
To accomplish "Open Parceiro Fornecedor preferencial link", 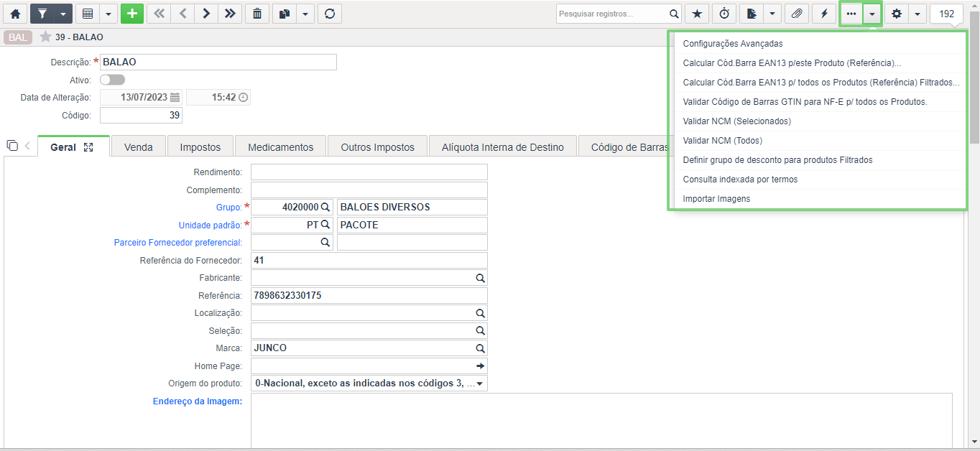I will [x=177, y=243].
